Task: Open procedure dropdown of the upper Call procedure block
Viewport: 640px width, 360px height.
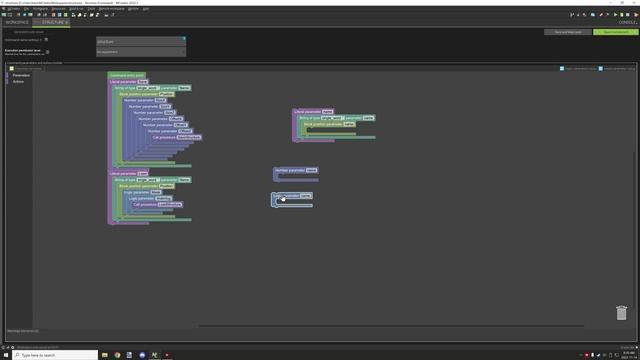Action: click(x=189, y=138)
